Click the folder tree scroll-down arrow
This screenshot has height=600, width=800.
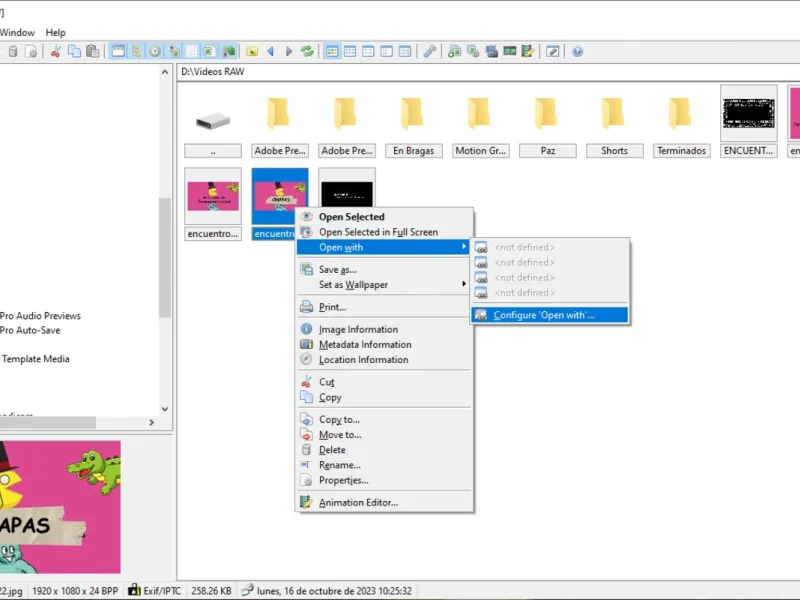click(x=165, y=409)
